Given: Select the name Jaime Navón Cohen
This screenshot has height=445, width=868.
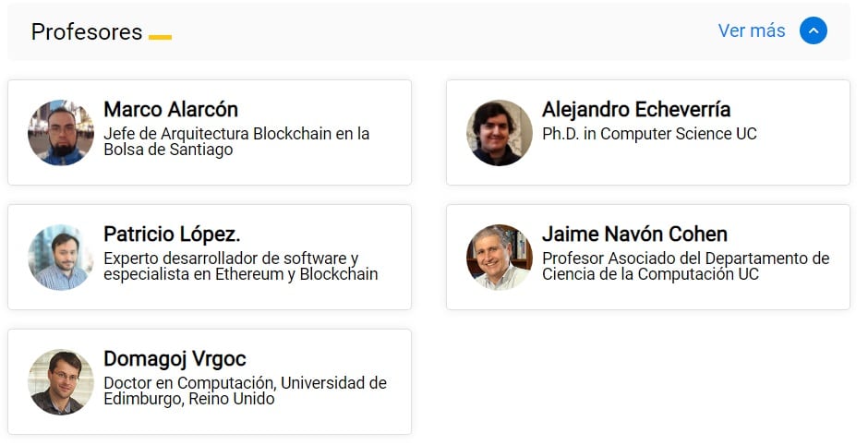Looking at the screenshot, I should click(634, 235).
